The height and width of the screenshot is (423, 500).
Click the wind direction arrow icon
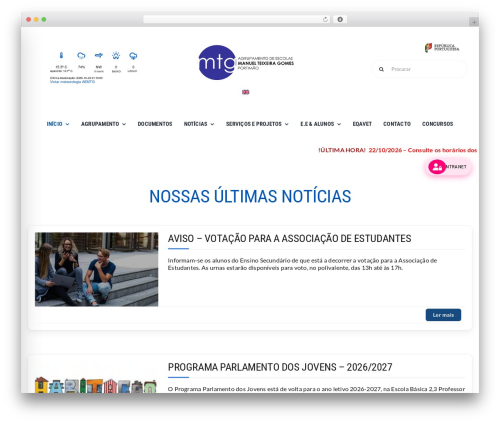(99, 55)
